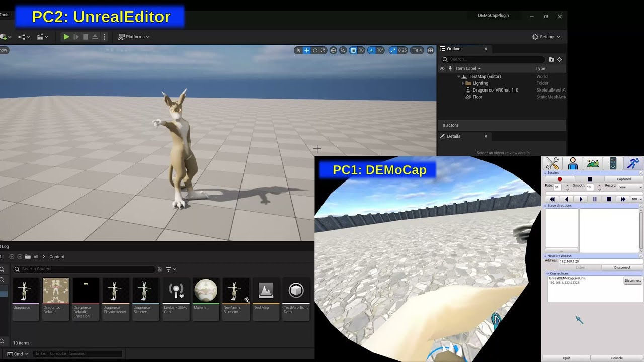Click the Content breadcrumb path

tap(57, 257)
